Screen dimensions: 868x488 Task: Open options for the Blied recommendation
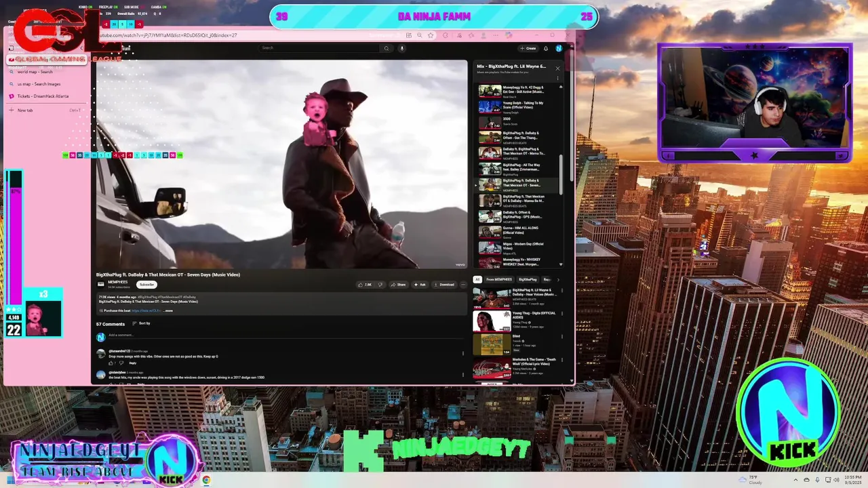coord(561,337)
